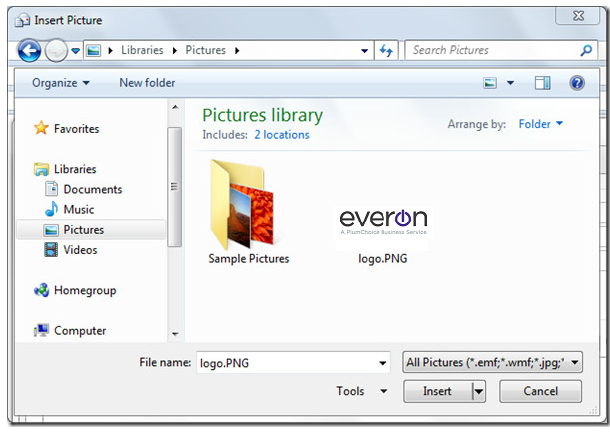The image size is (610, 432).
Task: Select Libraries in the address breadcrumb
Action: coord(142,50)
